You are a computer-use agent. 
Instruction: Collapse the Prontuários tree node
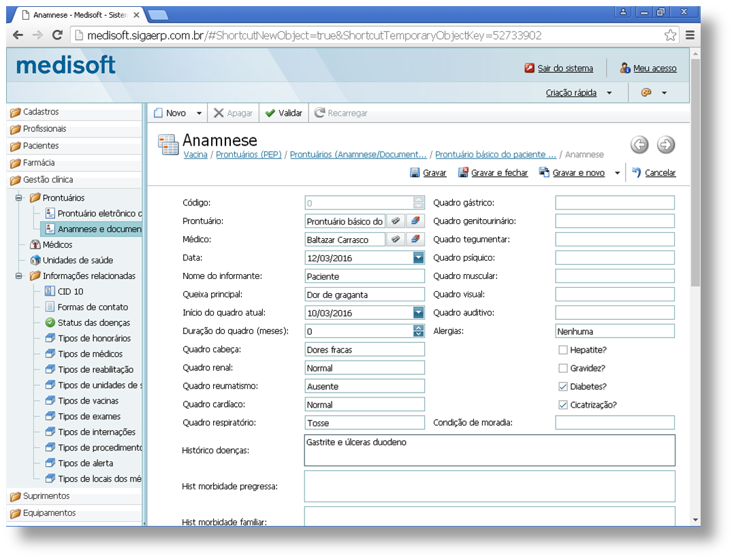tap(19, 198)
